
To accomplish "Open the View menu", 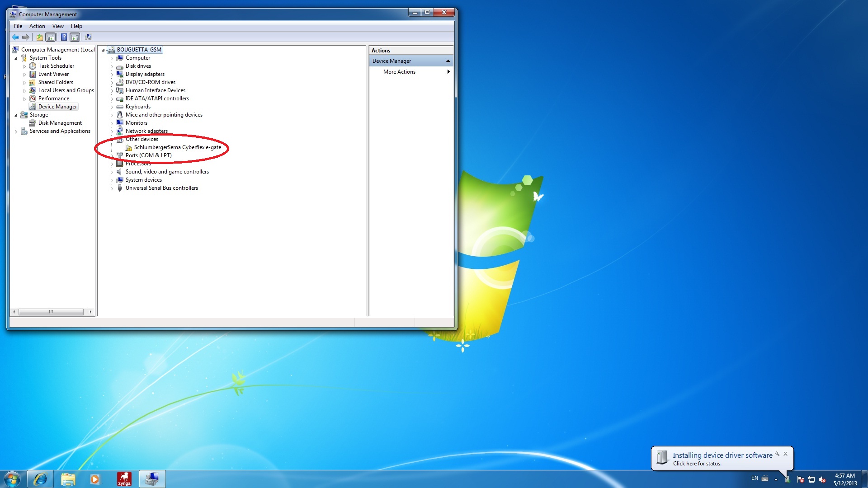I will (x=58, y=26).
